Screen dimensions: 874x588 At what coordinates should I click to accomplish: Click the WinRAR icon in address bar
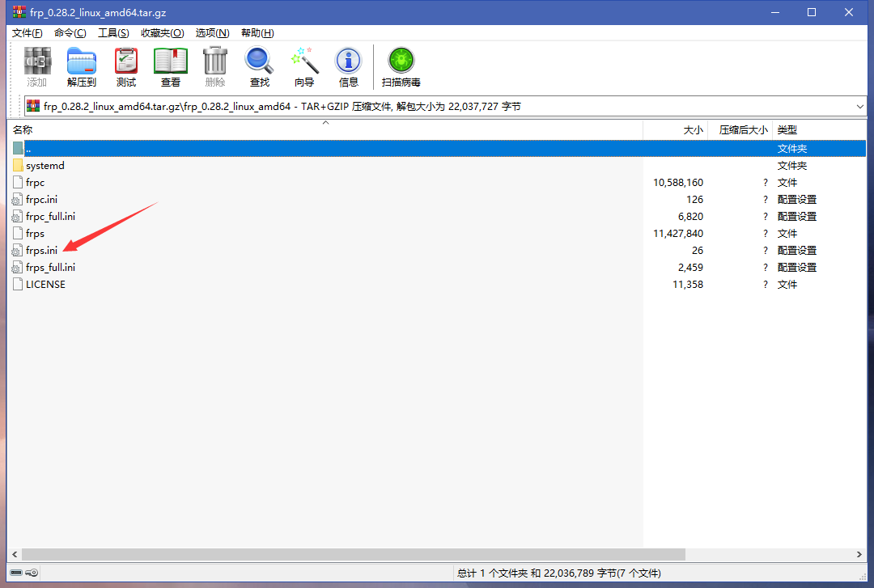(33, 106)
